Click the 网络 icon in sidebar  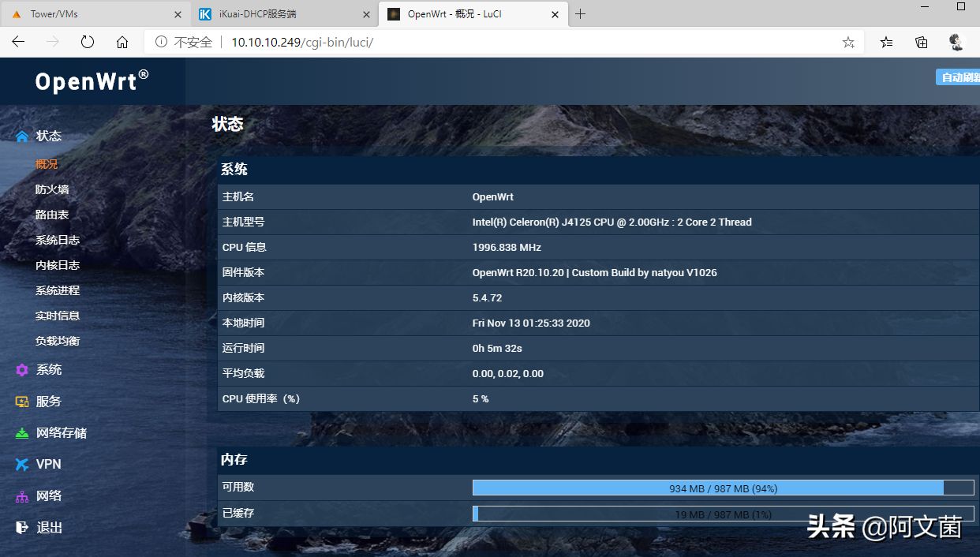pos(22,496)
